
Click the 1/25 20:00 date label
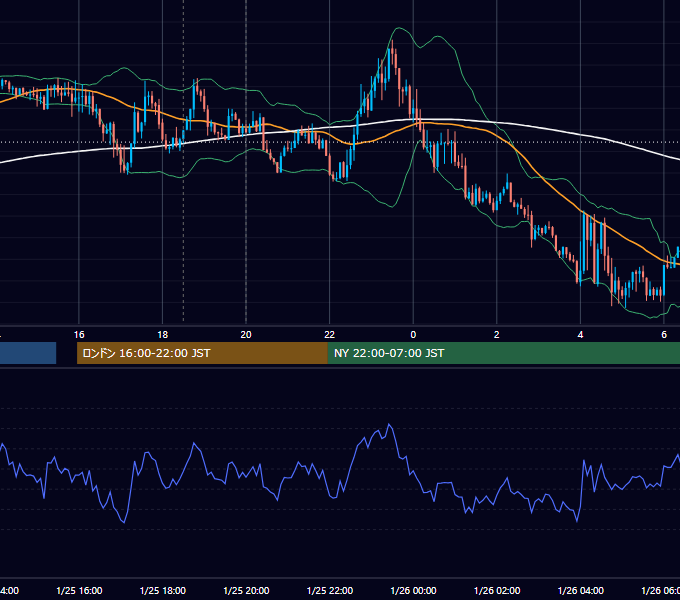246,590
